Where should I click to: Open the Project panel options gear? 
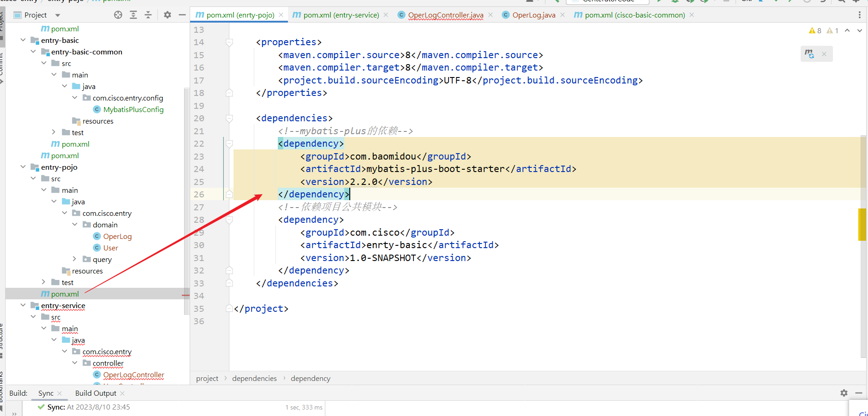[x=167, y=15]
